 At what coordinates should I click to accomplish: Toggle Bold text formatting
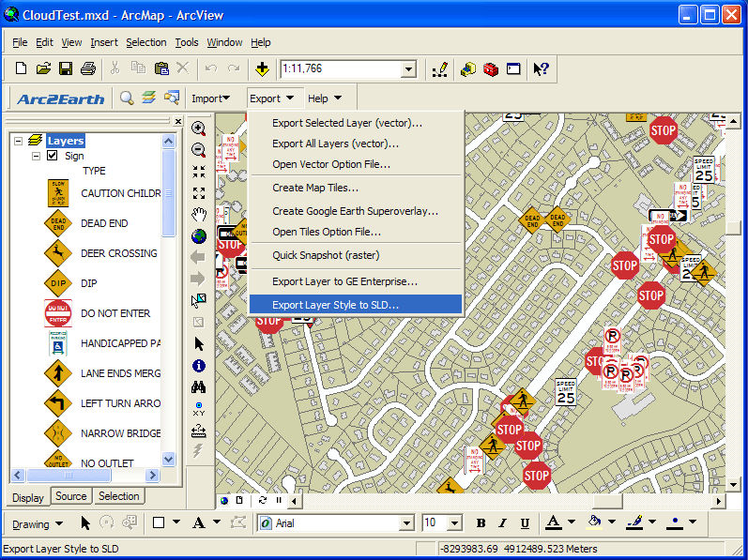point(481,523)
